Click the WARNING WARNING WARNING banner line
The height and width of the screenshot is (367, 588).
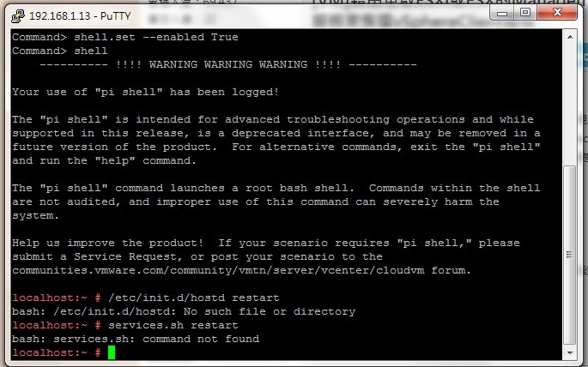[x=228, y=64]
